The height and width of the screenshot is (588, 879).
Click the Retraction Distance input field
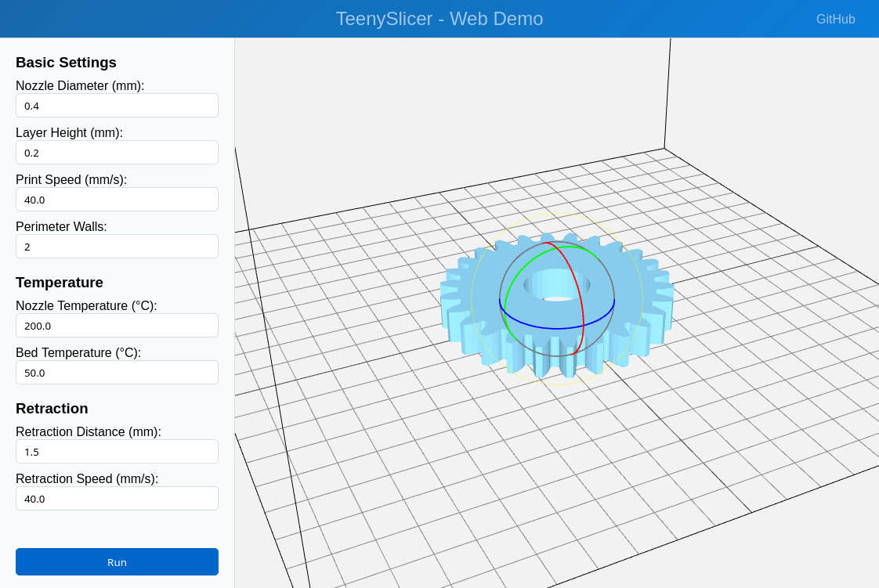pyautogui.click(x=117, y=452)
